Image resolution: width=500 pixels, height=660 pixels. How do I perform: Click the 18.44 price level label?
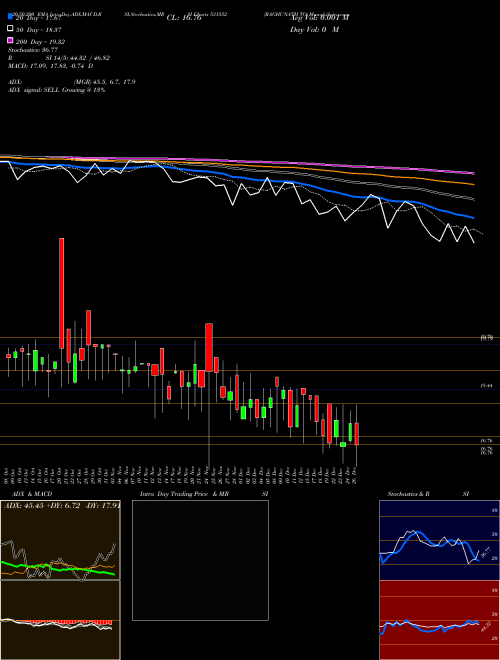[487, 385]
